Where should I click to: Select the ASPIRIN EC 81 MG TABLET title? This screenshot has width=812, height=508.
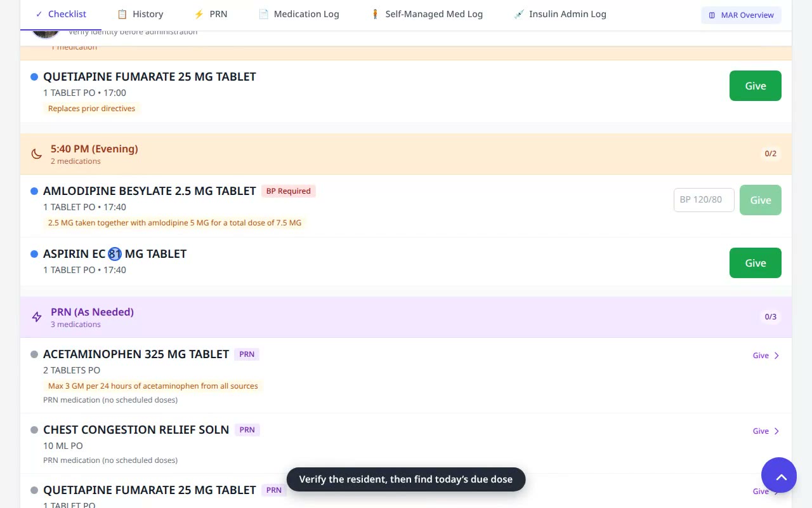(x=115, y=254)
